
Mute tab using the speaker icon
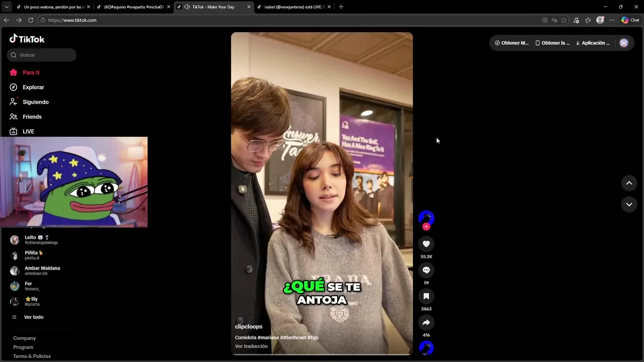coord(187,7)
